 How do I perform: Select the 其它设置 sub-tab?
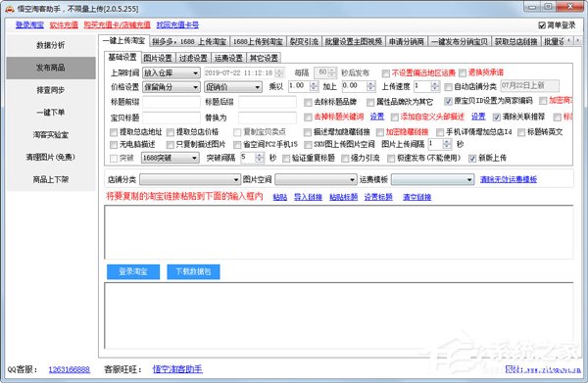(x=264, y=58)
